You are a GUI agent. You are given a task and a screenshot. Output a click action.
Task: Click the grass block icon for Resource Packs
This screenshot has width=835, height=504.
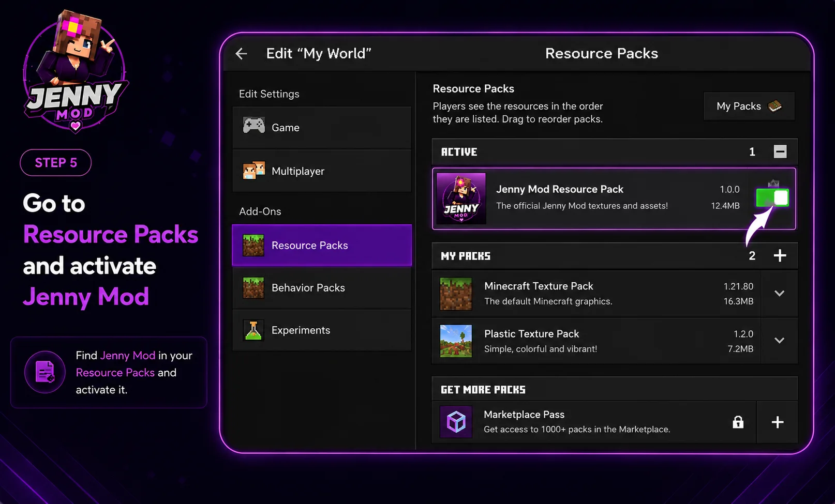254,246
